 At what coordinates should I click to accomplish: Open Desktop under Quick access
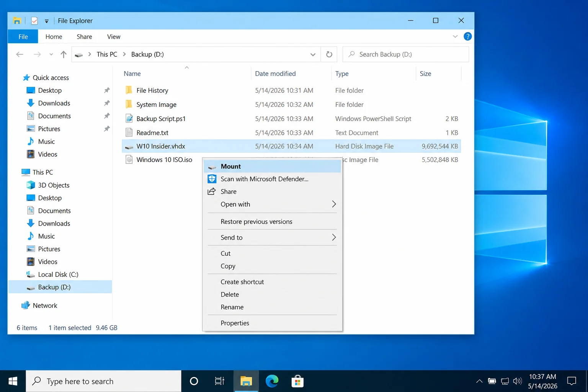pos(50,90)
